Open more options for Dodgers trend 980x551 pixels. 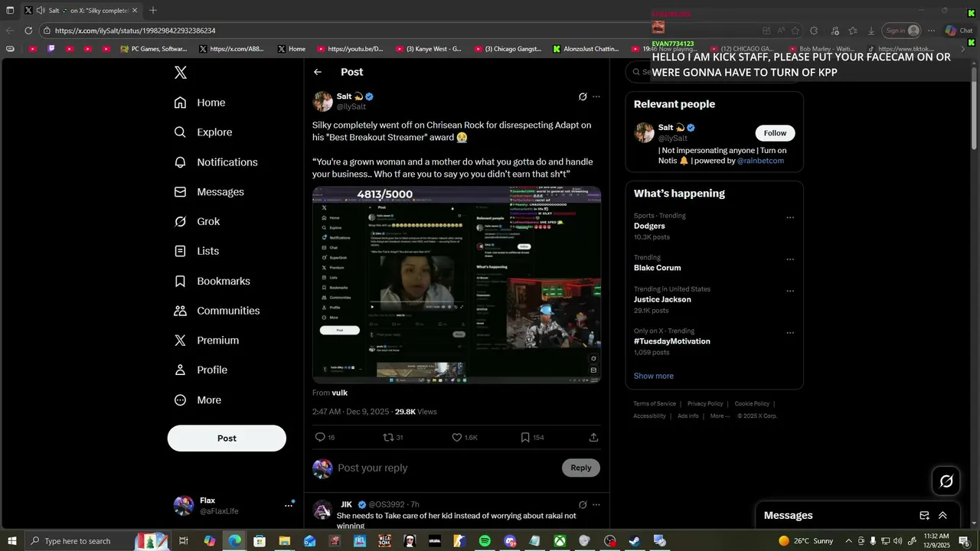click(x=790, y=218)
